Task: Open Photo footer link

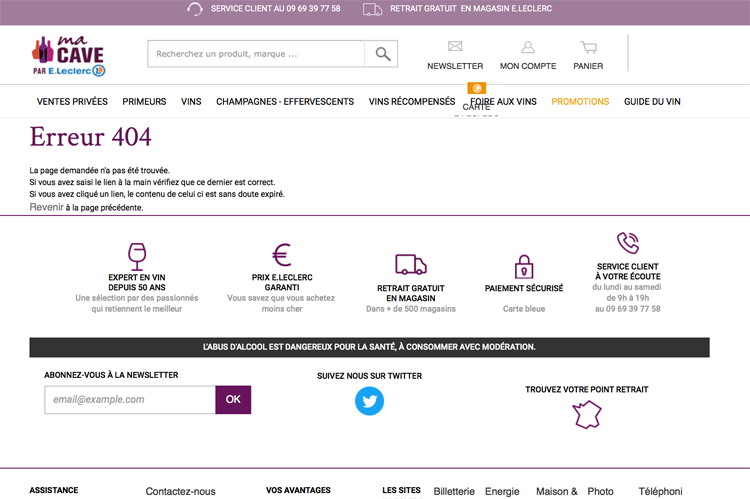Action: [x=600, y=491]
